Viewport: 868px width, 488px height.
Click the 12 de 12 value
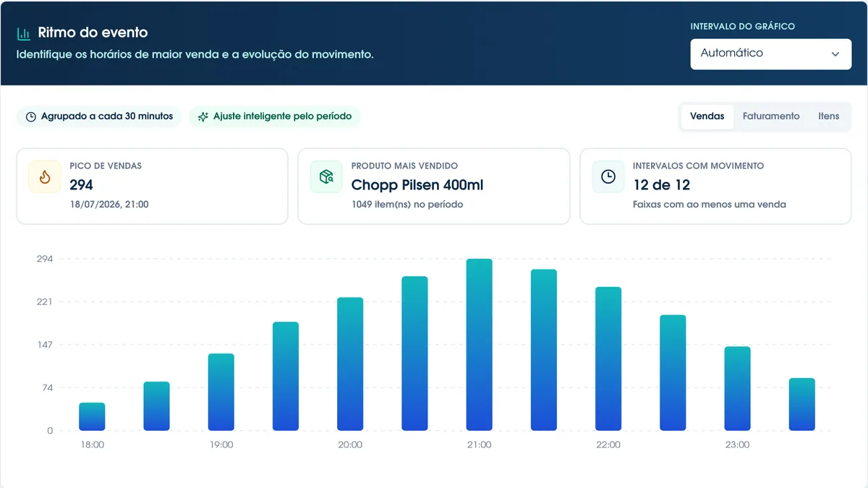pyautogui.click(x=662, y=185)
